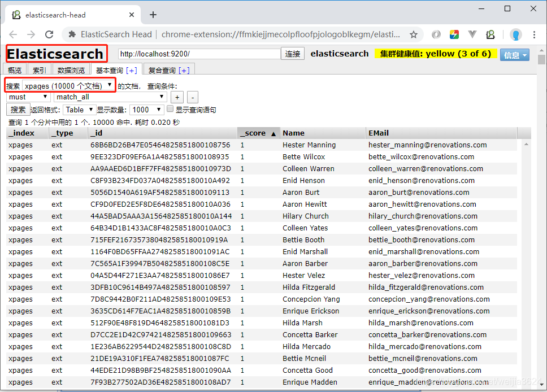Select the Bette Wilcox name cell
The image size is (547, 392).
coord(304,156)
